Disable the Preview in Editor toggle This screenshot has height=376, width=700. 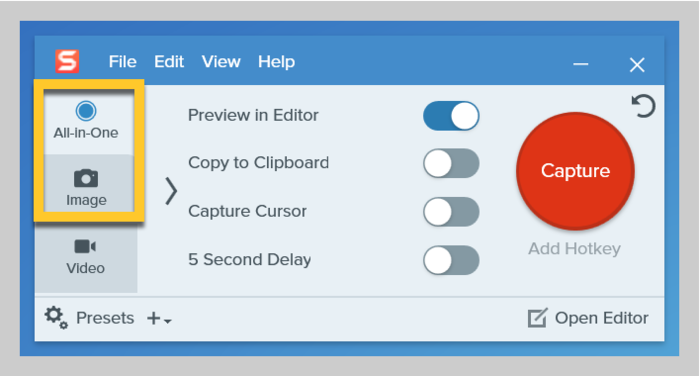click(x=451, y=116)
